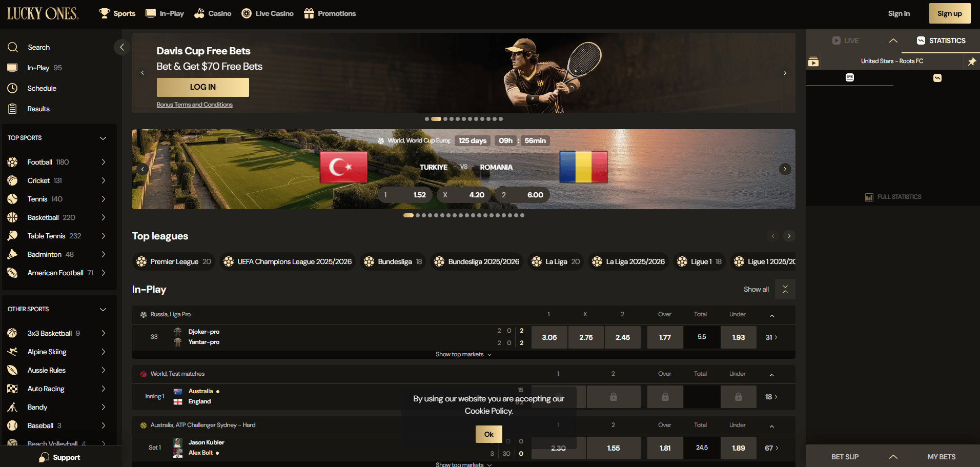Click the Full Statistics chart icon
This screenshot has width=980, height=467.
[x=869, y=197]
